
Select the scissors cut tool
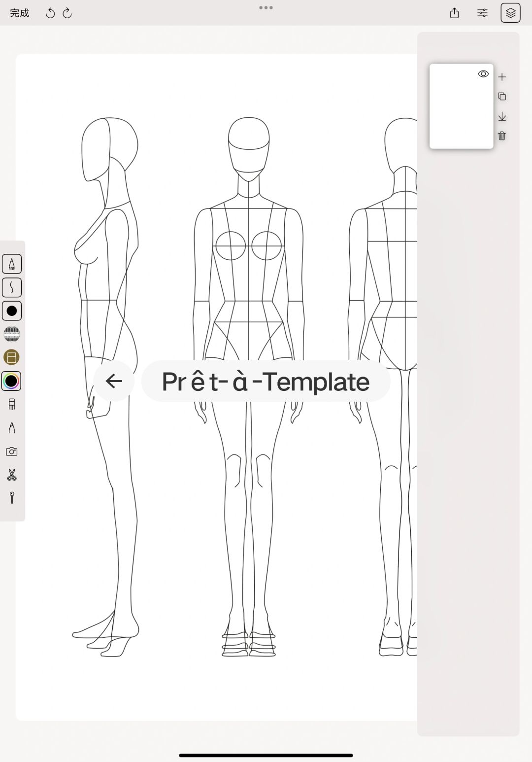click(12, 475)
